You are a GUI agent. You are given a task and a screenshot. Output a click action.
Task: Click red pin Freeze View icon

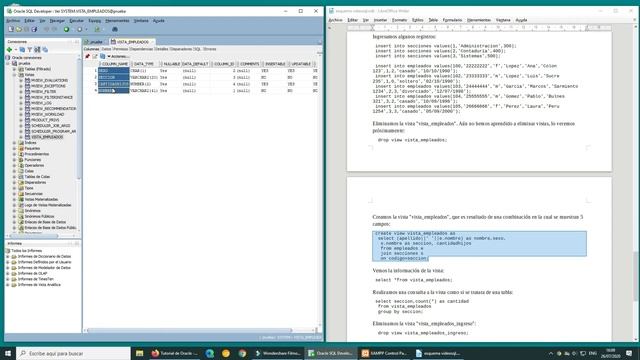[x=87, y=56]
